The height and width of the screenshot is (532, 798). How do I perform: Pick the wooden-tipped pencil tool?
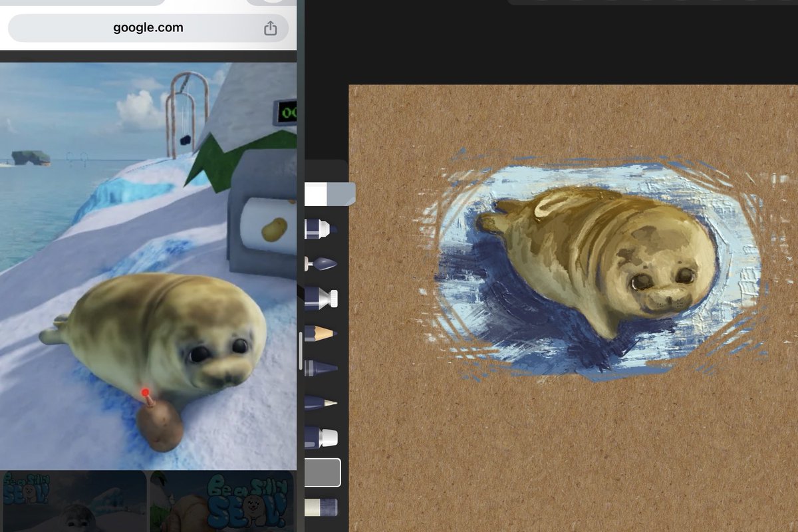coord(321,333)
